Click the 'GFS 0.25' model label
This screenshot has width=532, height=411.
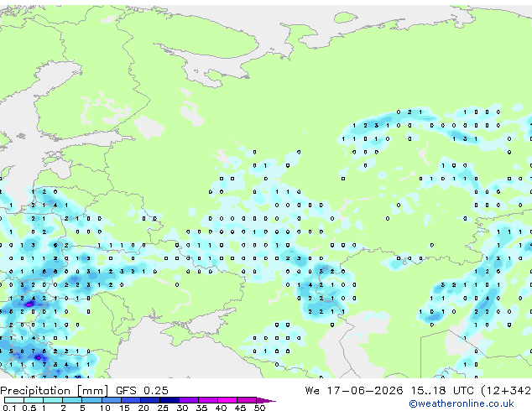point(142,390)
